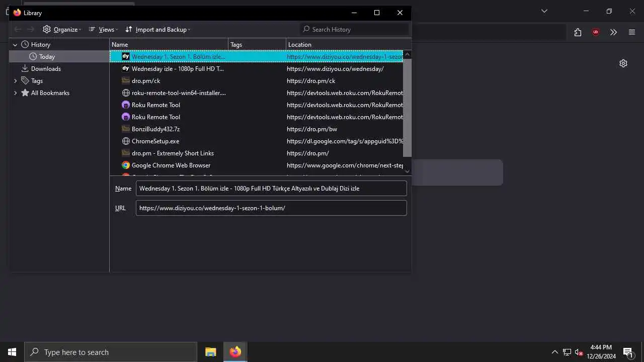Click the scroll-up arrow of history list
This screenshot has width=644, height=362.
[x=408, y=54]
